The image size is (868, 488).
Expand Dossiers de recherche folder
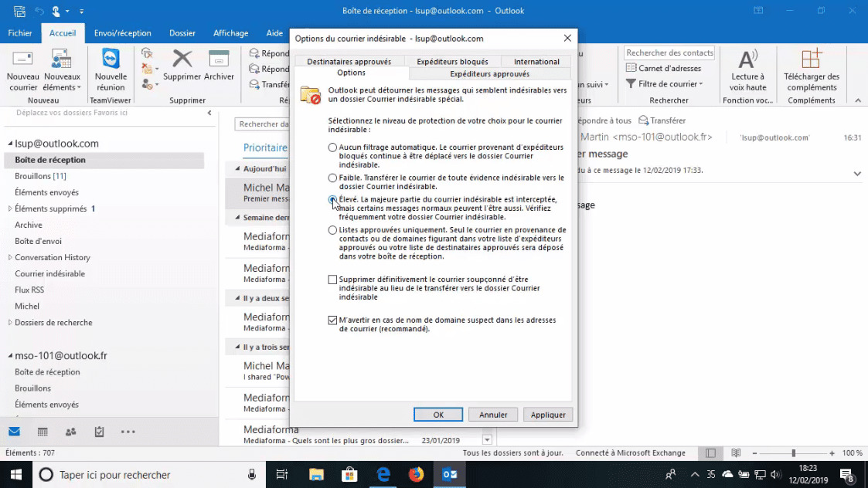[x=10, y=323]
